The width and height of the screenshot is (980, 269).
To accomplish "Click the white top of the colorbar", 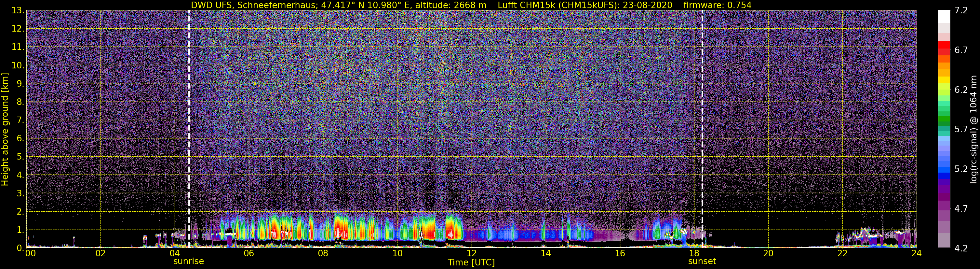I will [x=944, y=16].
